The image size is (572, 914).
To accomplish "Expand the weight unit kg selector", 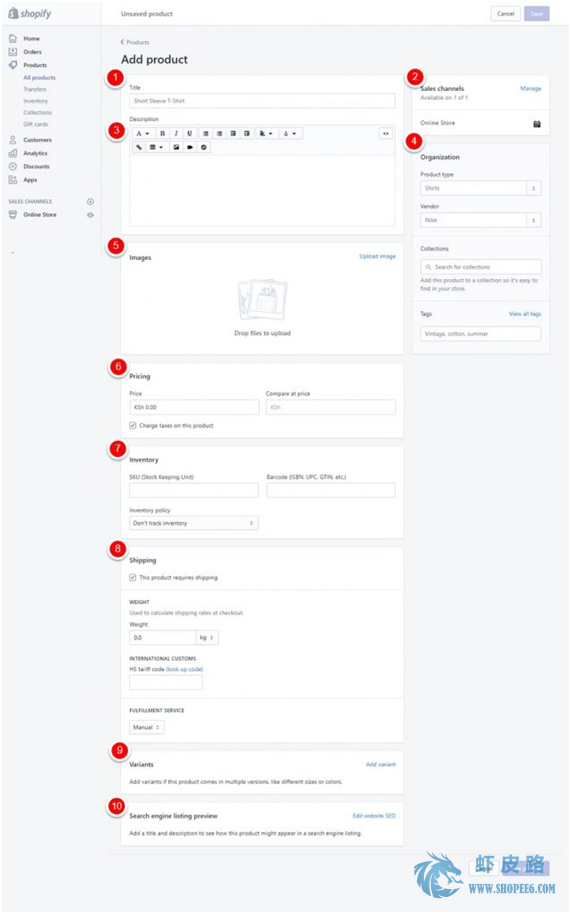I will pos(207,638).
